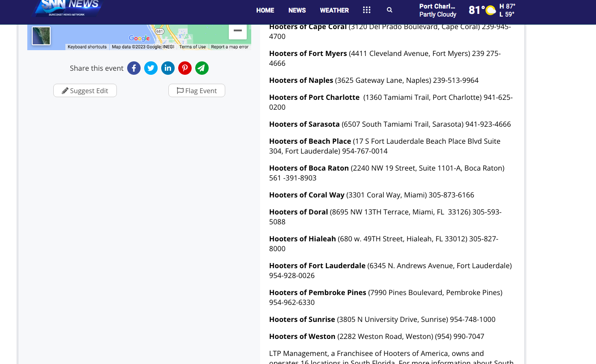Share event on Twitter
596x364 pixels.
click(x=151, y=68)
